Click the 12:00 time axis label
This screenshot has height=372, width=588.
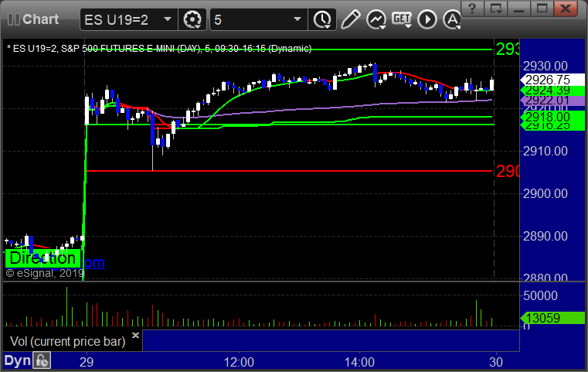[239, 362]
